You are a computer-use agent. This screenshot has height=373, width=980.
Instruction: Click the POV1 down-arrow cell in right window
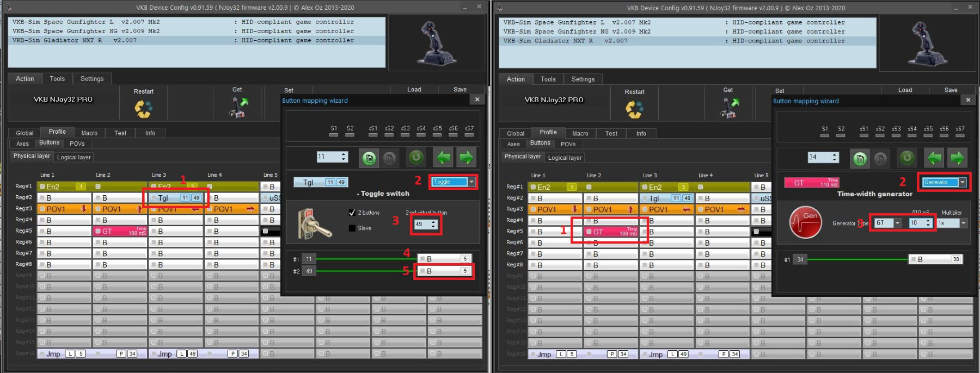click(555, 209)
